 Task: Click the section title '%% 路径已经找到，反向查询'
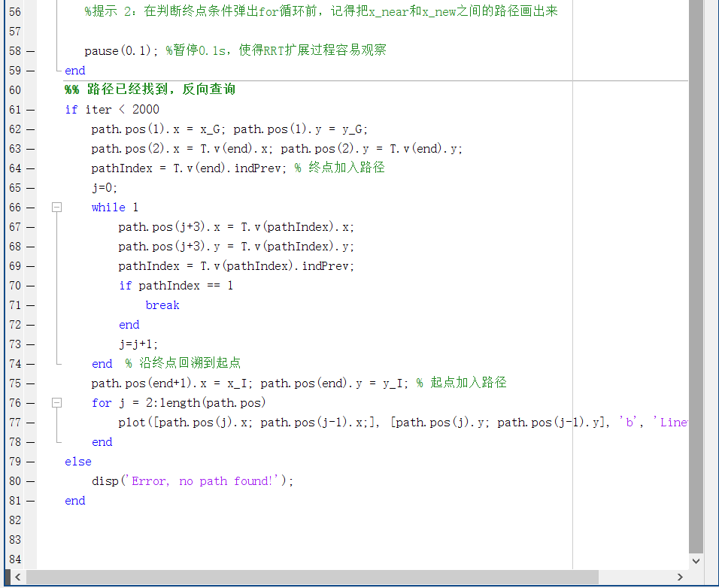click(x=150, y=89)
